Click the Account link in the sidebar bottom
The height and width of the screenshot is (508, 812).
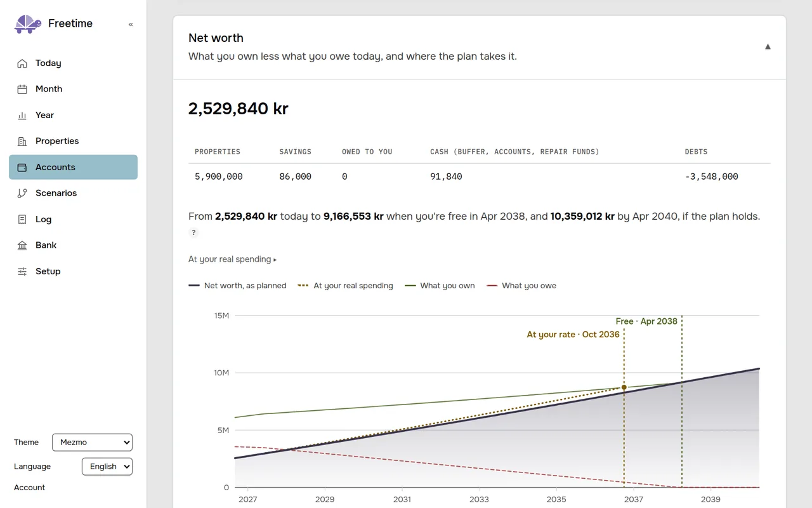[30, 488]
